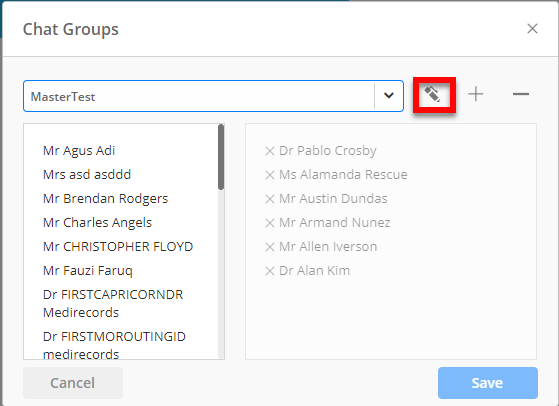Select Mr Charles Angels from the list
The height and width of the screenshot is (406, 559).
(x=97, y=223)
